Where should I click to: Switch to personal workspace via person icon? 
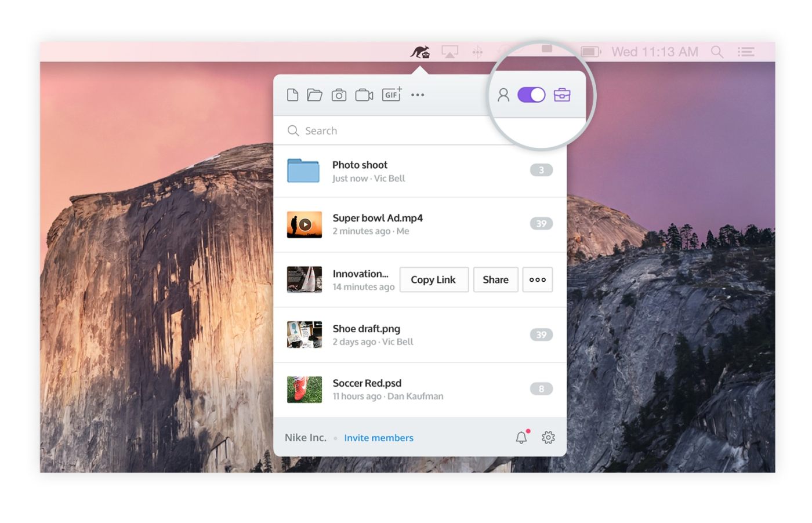click(x=503, y=95)
